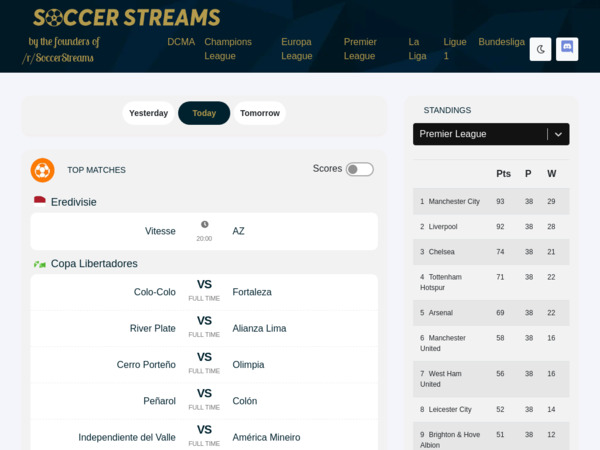Show Tomorrow's matches
The width and height of the screenshot is (600, 450).
[260, 113]
